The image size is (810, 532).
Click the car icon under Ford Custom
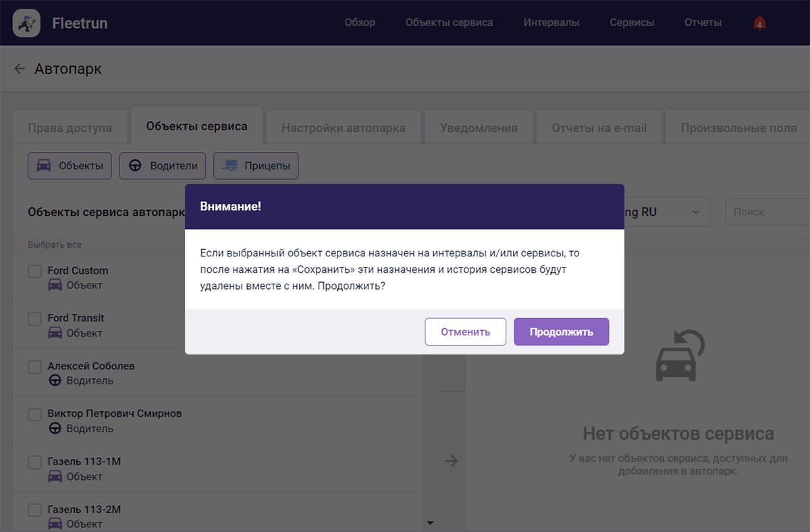point(55,286)
